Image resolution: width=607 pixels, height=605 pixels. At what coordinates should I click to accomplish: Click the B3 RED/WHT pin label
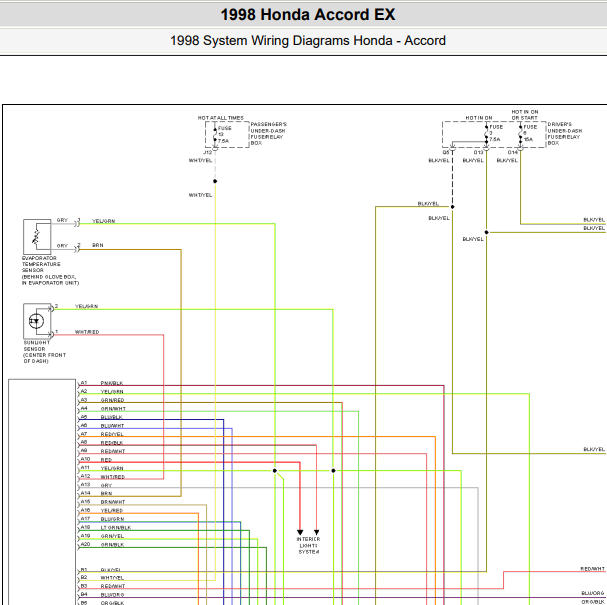coord(103,586)
